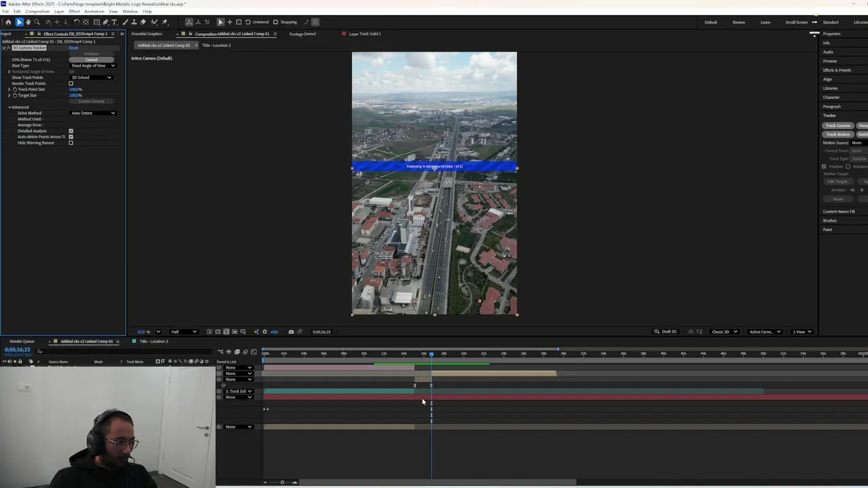This screenshot has height=488, width=868.
Task: Enable the Hide Warning Banner checkbox
Action: point(71,143)
